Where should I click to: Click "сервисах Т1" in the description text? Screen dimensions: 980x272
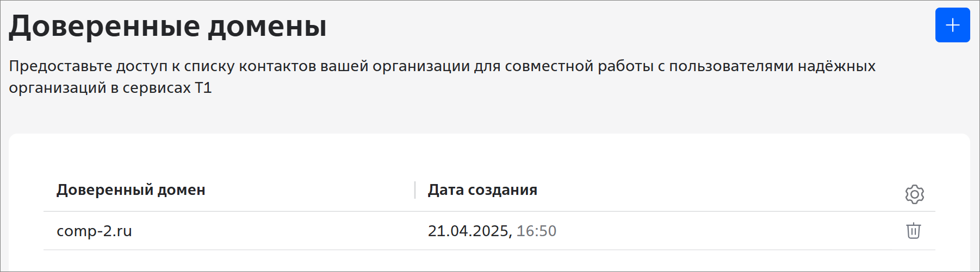click(167, 88)
